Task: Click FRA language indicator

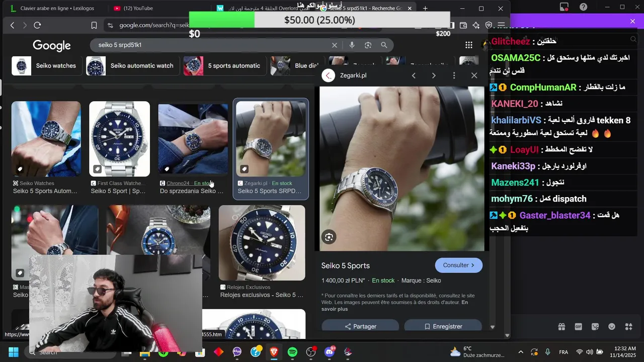Action: coord(563,352)
